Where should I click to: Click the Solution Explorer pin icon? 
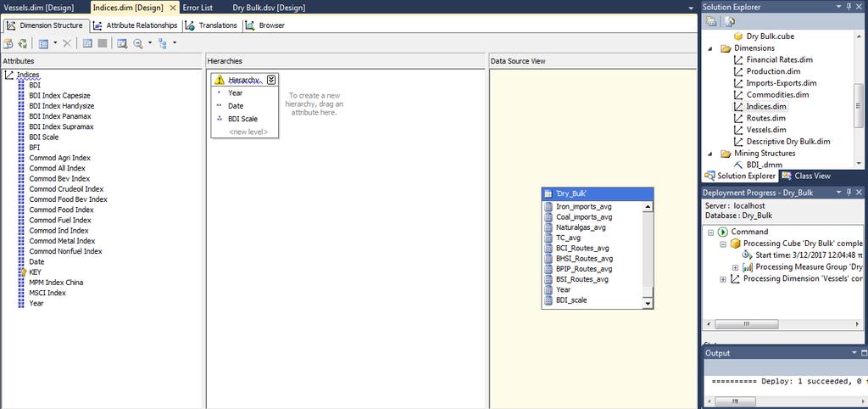(x=850, y=7)
